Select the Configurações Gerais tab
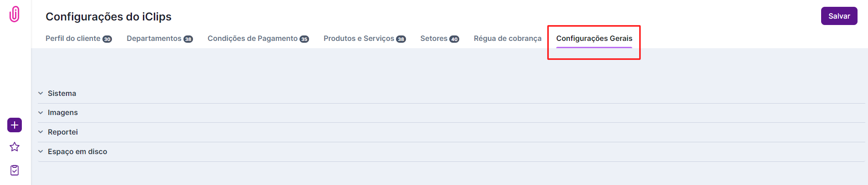868x185 pixels. [594, 39]
